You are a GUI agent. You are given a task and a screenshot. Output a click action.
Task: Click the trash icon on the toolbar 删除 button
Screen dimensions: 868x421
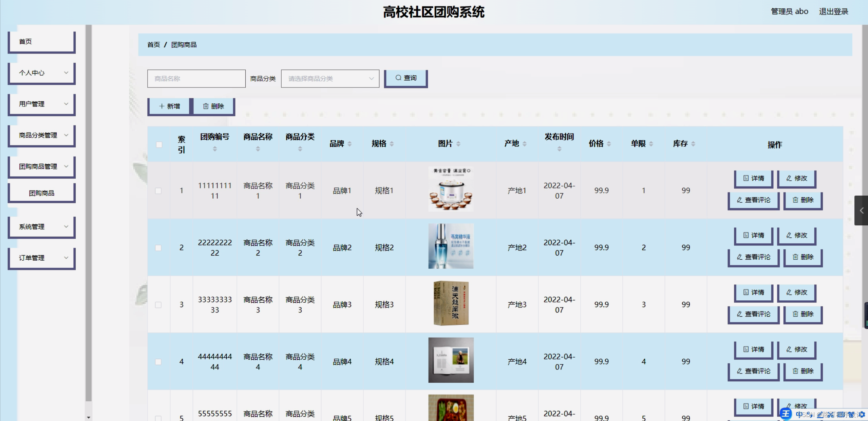[x=206, y=106]
